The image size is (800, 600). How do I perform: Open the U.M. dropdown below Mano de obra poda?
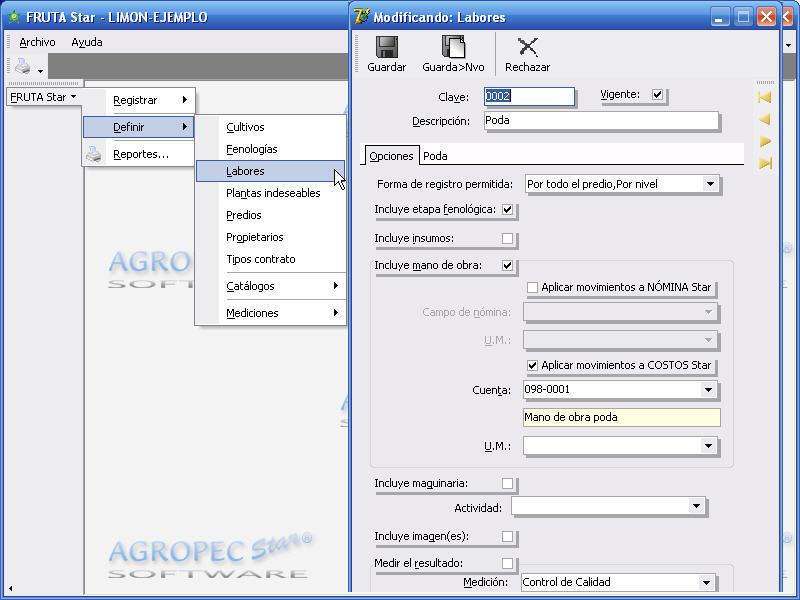pos(708,446)
